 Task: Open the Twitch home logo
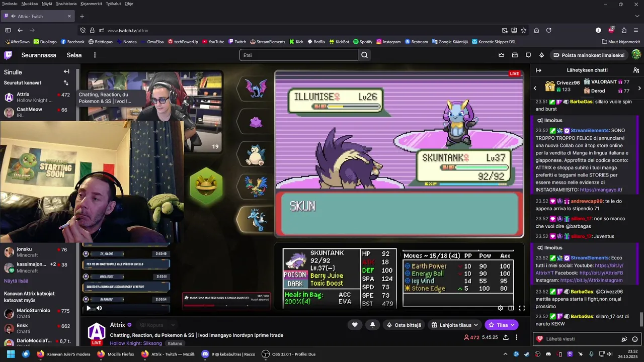(x=8, y=55)
